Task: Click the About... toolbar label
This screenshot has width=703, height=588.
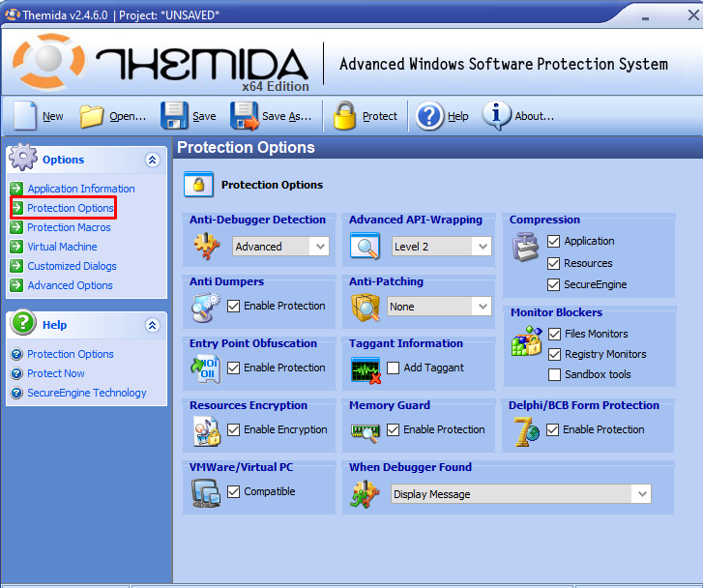Action: click(535, 116)
